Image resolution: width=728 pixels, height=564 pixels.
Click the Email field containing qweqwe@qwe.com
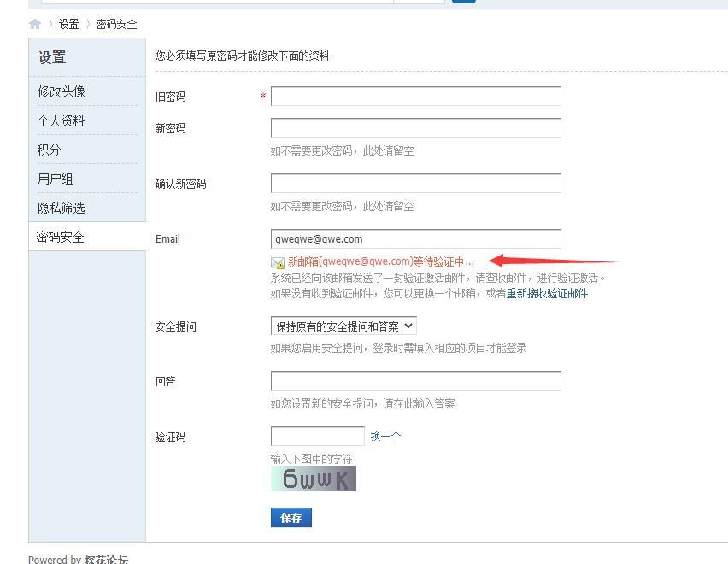point(415,238)
